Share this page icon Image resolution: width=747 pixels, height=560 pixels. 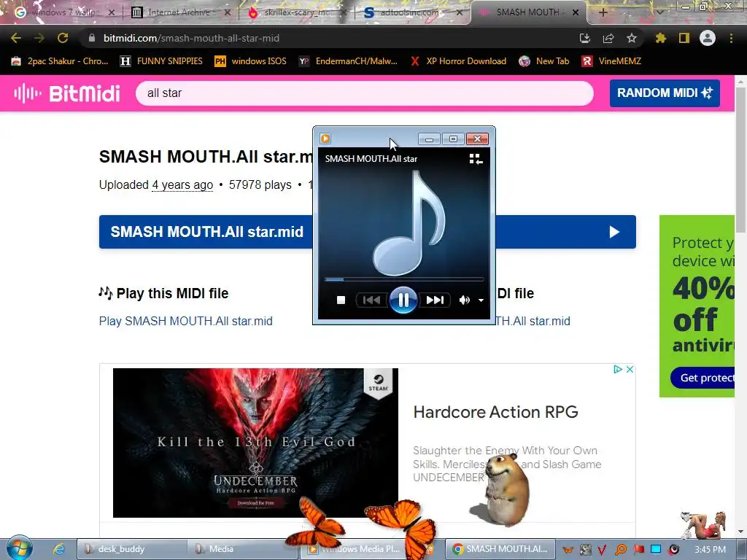[608, 38]
